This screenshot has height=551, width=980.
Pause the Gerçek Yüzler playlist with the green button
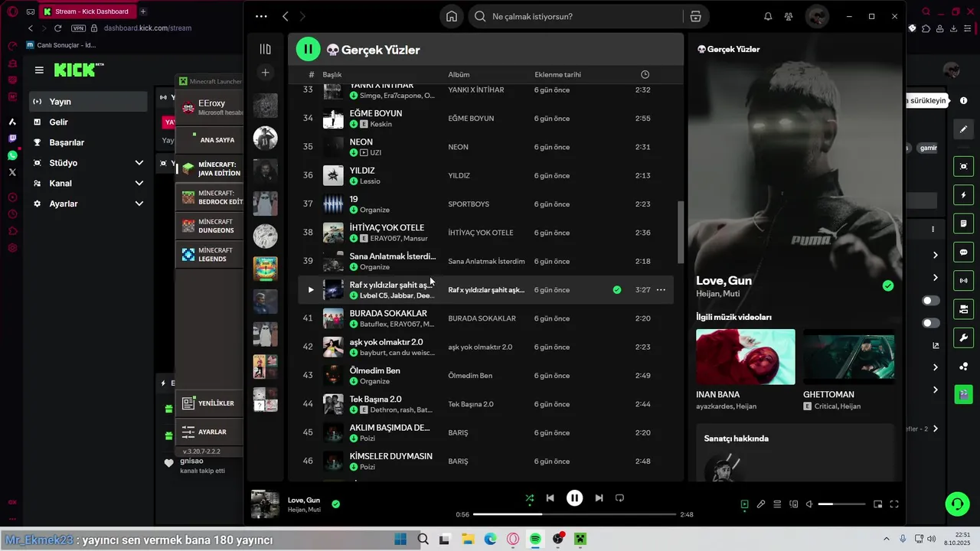pos(308,50)
